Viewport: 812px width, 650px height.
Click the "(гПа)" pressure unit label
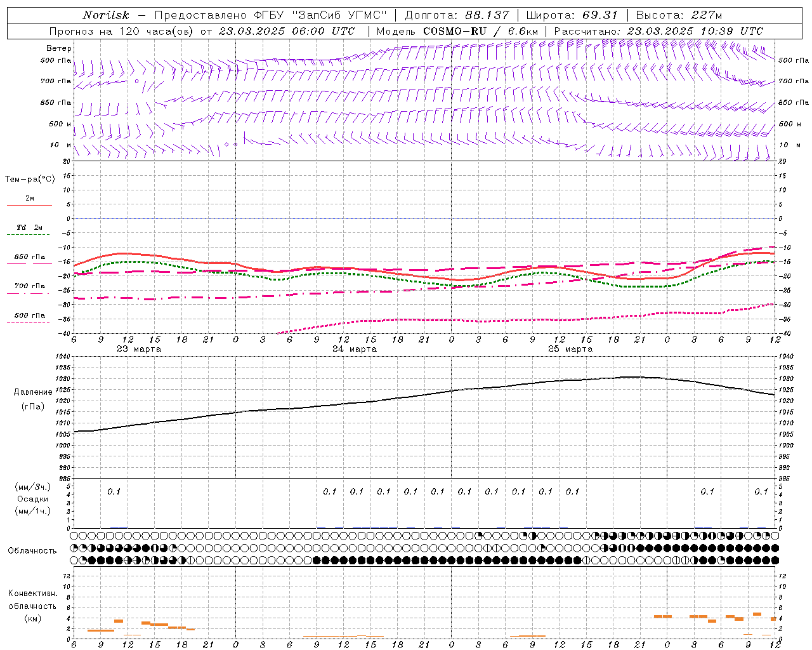pos(33,406)
